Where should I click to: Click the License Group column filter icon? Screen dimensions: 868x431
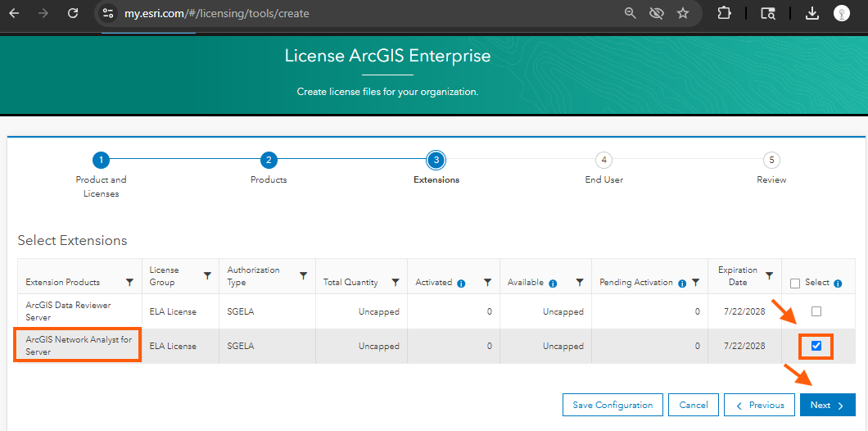tap(207, 275)
